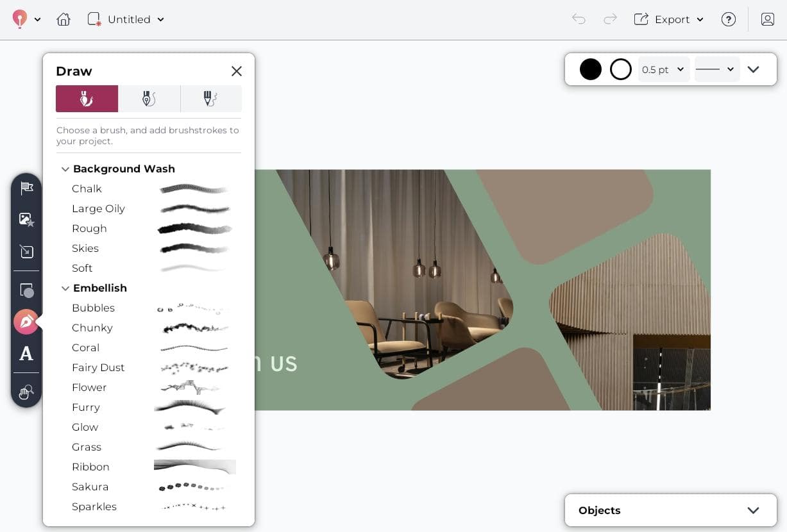Collapse the Background Wash brush group
This screenshot has height=532, width=787.
click(x=65, y=169)
